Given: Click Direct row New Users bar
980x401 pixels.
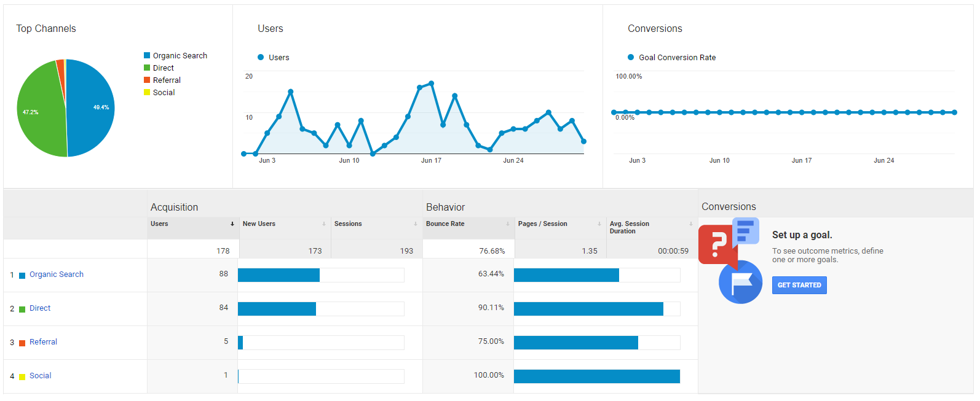Looking at the screenshot, I should click(277, 309).
